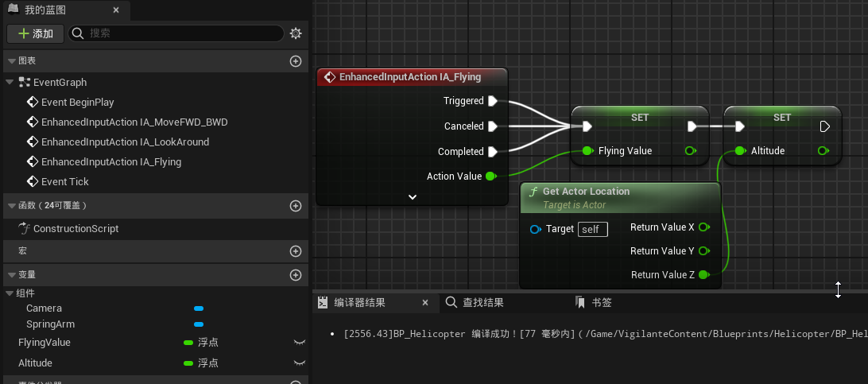Click the Altitude output pin on SET
Screen dimensions: 868x384
click(823, 150)
